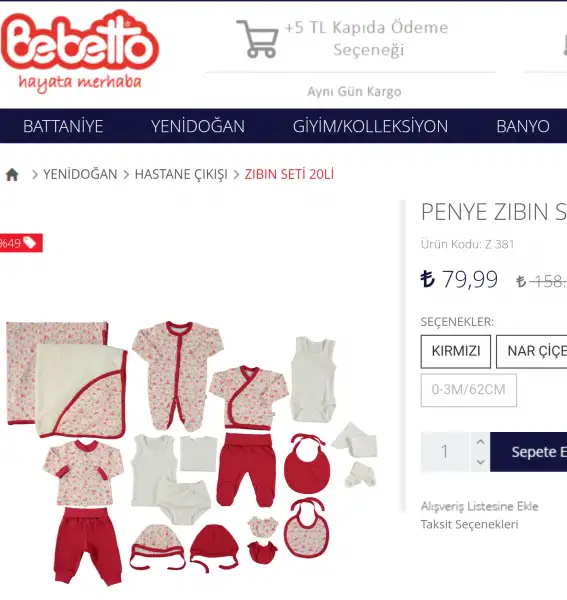
Task: Open the baby clothing set product image
Action: click(x=191, y=453)
